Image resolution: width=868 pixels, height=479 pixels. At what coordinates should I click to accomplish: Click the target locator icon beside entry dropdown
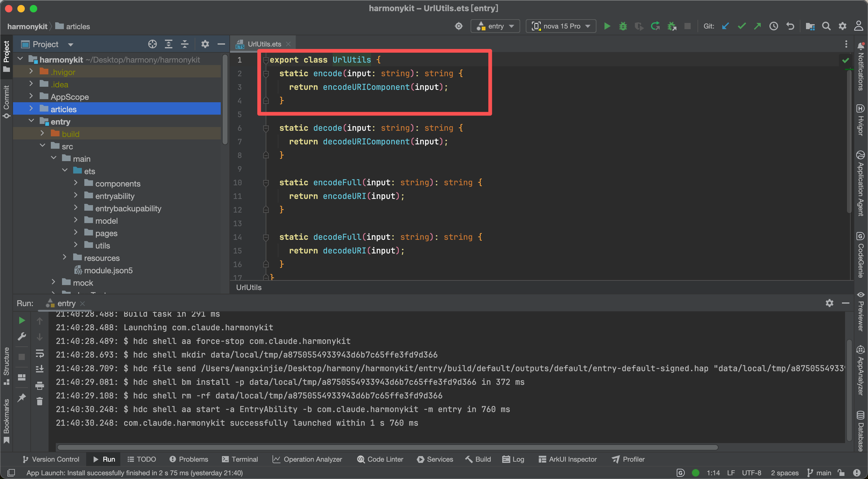[x=458, y=26]
